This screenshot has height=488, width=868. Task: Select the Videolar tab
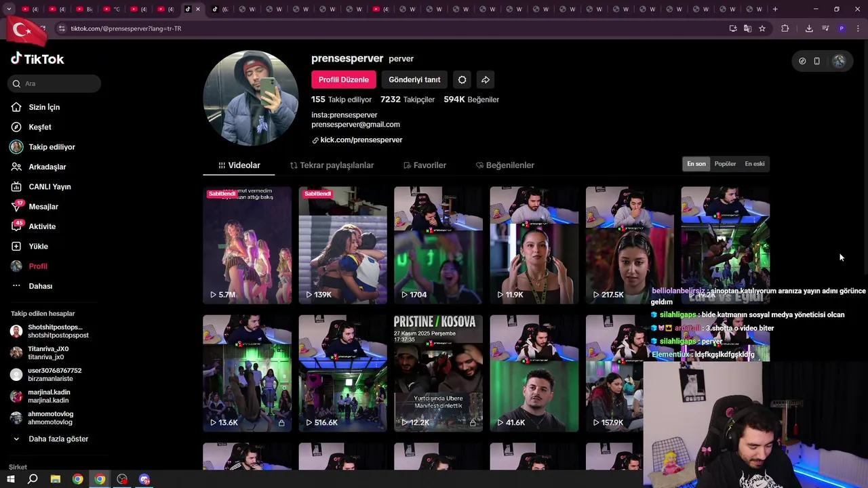pyautogui.click(x=239, y=165)
